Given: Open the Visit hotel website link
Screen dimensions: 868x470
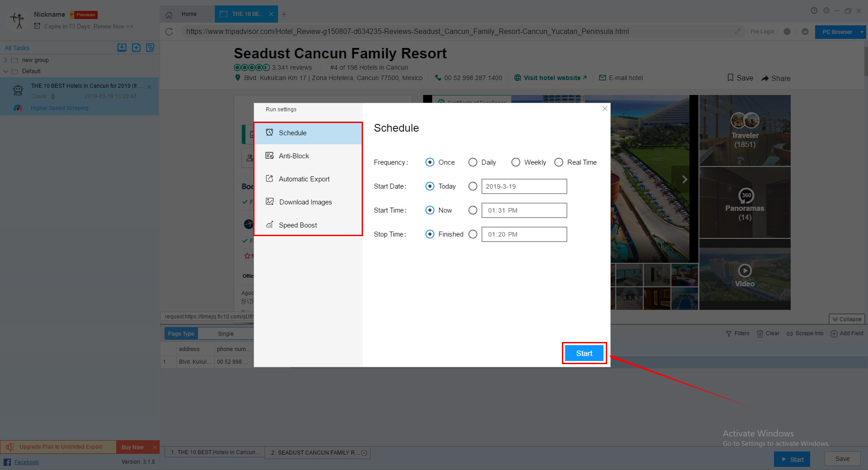Looking at the screenshot, I should click(x=551, y=78).
